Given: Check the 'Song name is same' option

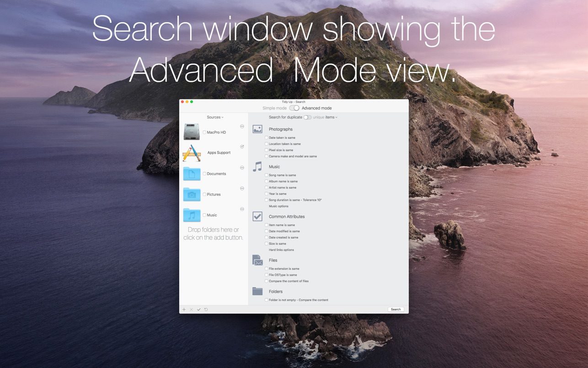Looking at the screenshot, I should click(267, 175).
